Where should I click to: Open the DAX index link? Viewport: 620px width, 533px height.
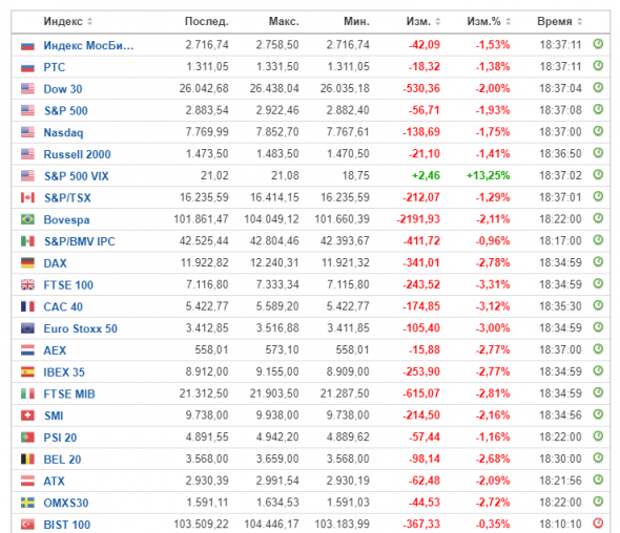pos(55,263)
